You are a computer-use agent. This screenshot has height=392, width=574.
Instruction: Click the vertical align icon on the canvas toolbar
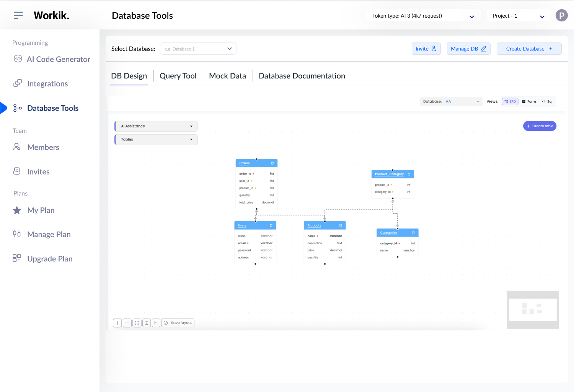tap(146, 323)
